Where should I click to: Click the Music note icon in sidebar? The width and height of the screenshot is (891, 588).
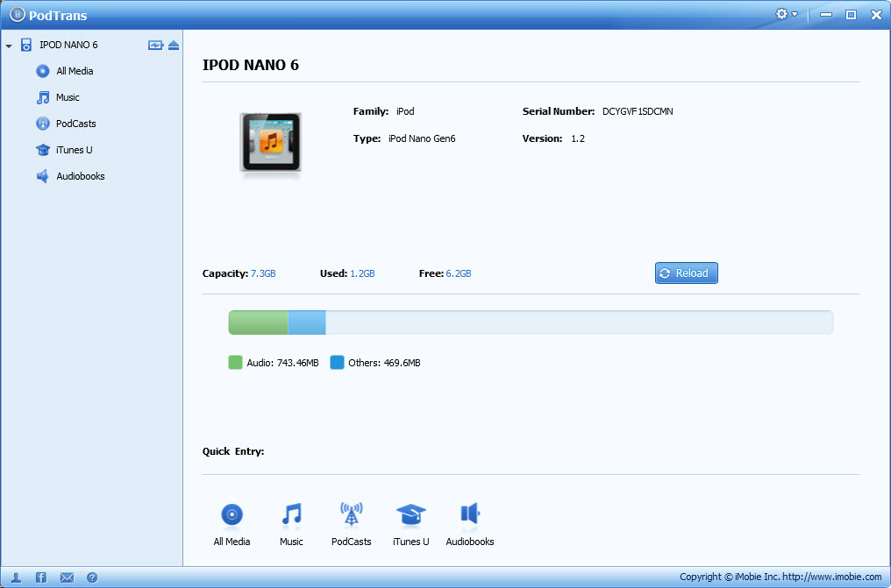pyautogui.click(x=43, y=97)
